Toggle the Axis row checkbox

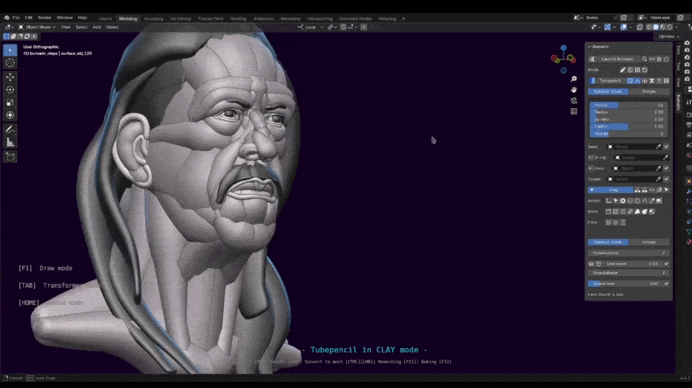pyautogui.click(x=666, y=168)
